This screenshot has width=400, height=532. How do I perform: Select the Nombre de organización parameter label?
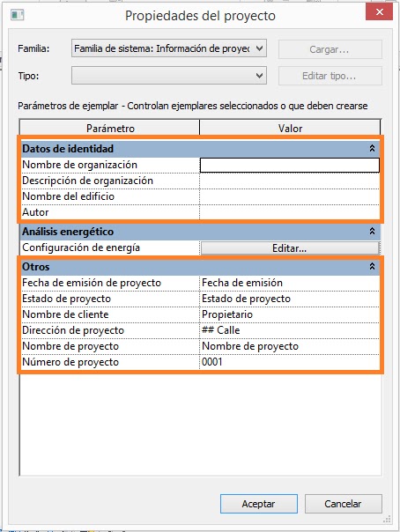(x=79, y=165)
